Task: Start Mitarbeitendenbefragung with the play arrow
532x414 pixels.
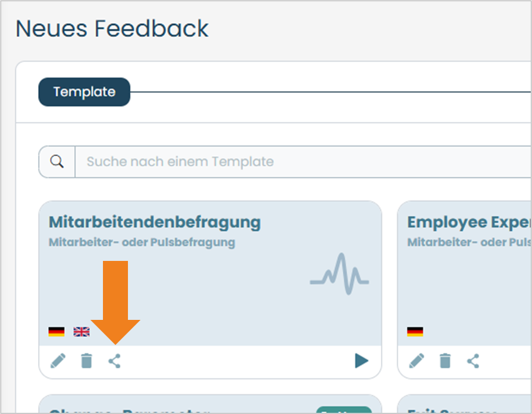Action: click(x=361, y=360)
